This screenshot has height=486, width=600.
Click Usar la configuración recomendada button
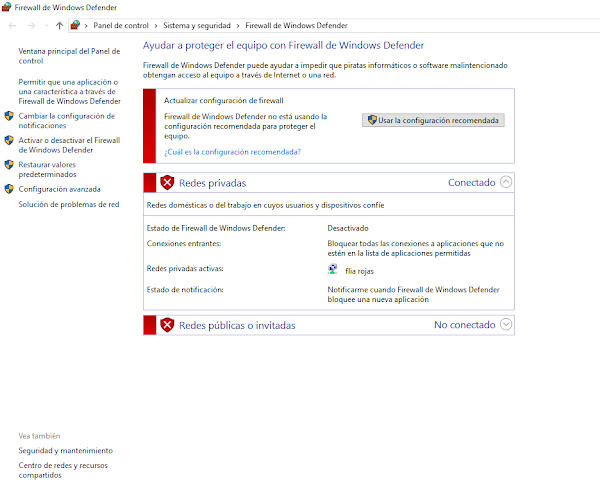click(x=433, y=120)
